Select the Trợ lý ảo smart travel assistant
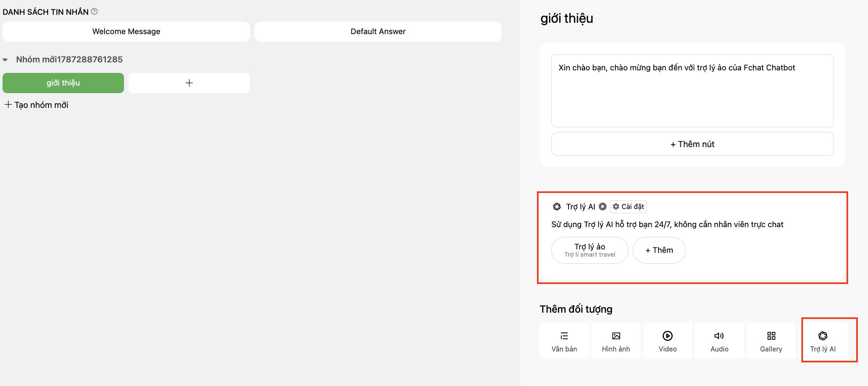The image size is (868, 386). click(x=590, y=250)
